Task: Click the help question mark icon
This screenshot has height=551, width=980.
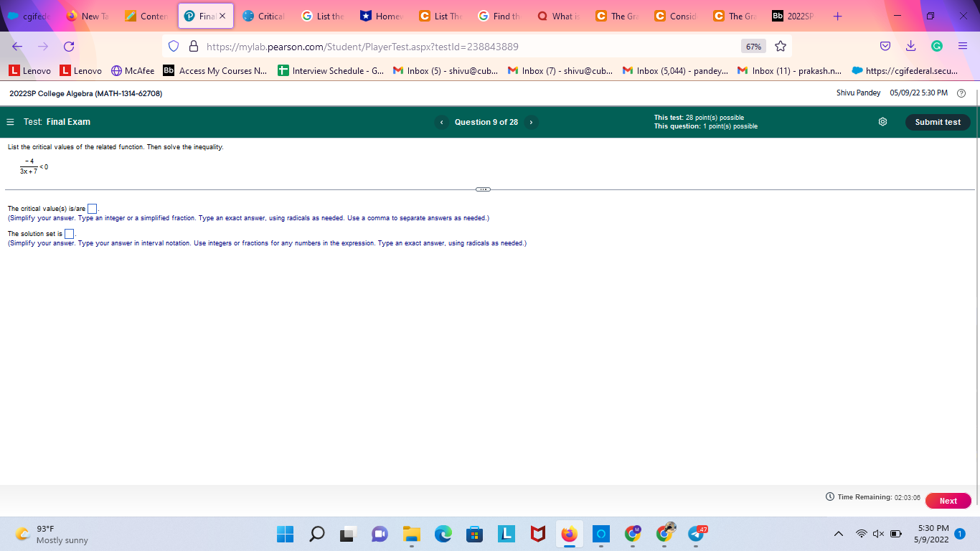Action: pos(961,93)
